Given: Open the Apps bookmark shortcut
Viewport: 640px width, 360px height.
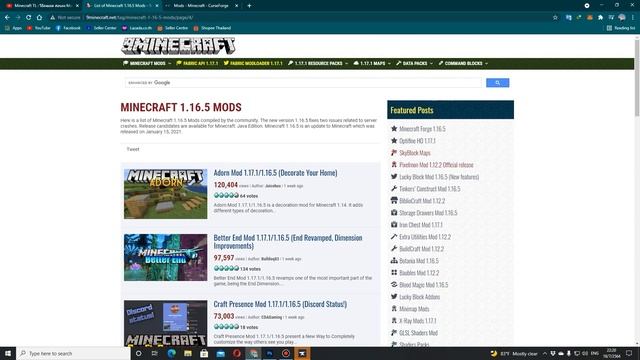Looking at the screenshot, I should [13, 28].
